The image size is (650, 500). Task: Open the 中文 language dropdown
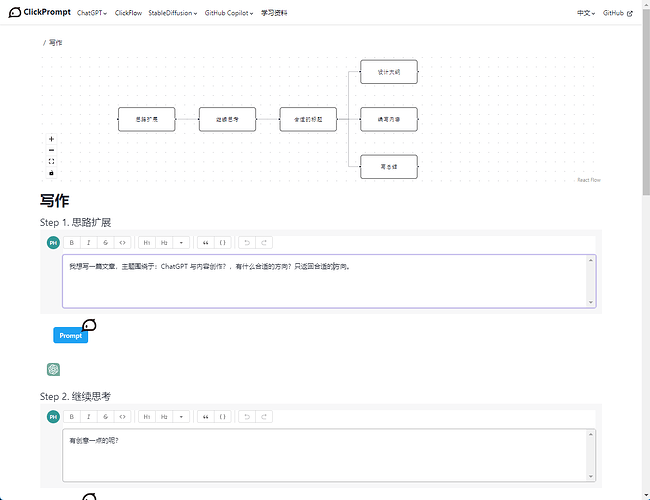tap(586, 14)
